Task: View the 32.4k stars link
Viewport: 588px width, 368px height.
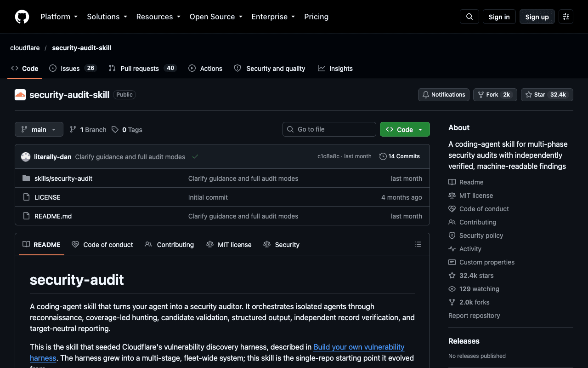Action: (x=471, y=276)
